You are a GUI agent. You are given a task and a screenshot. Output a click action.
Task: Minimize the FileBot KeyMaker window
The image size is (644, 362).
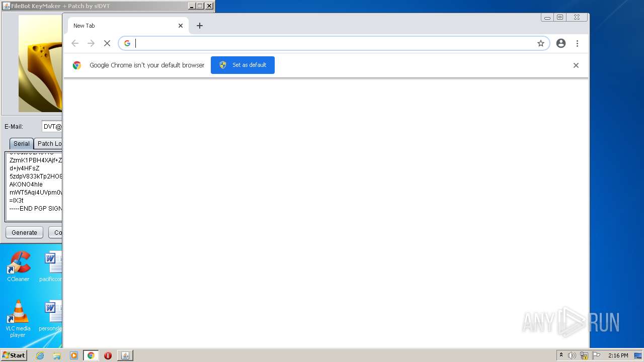tap(192, 6)
